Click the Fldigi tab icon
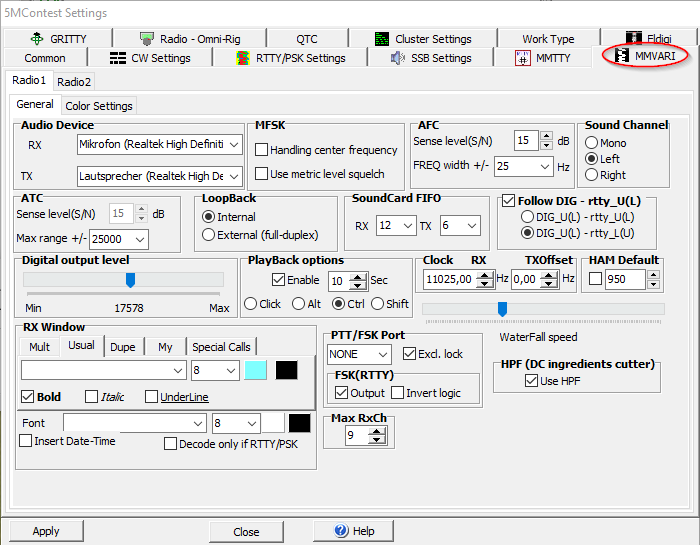Viewport: 700px width, 545px height. tap(635, 39)
